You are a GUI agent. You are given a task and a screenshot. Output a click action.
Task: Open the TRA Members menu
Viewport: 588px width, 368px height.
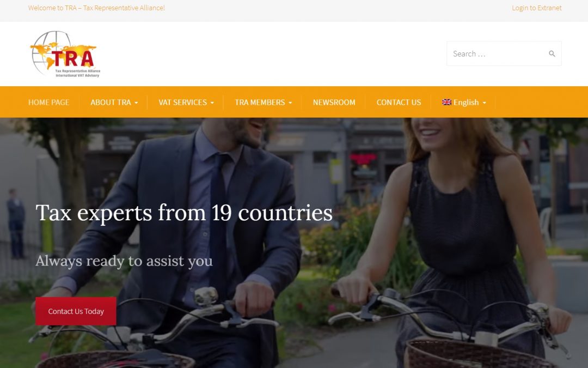tap(260, 102)
